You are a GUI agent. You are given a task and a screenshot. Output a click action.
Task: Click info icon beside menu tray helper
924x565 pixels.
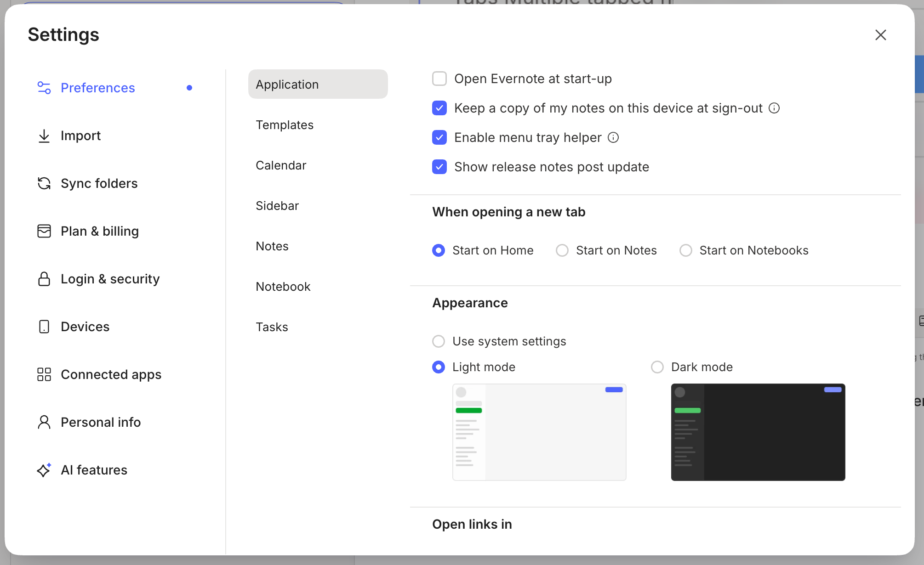coord(613,137)
